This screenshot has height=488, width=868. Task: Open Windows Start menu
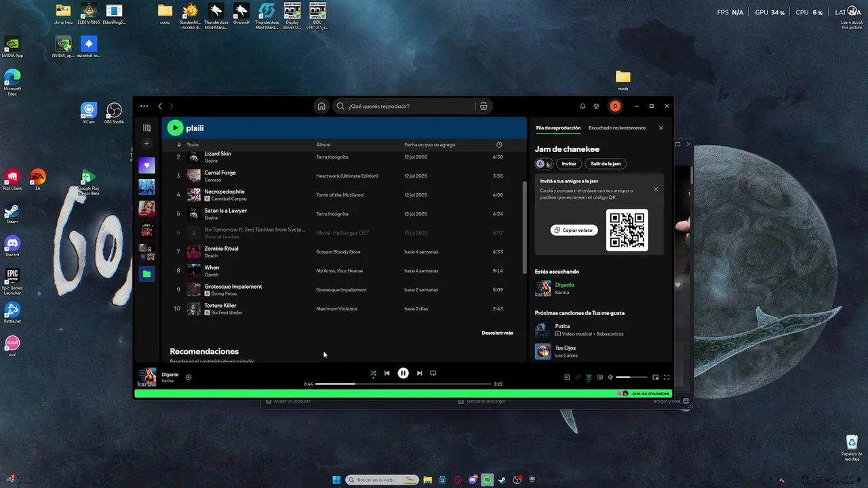(x=336, y=480)
